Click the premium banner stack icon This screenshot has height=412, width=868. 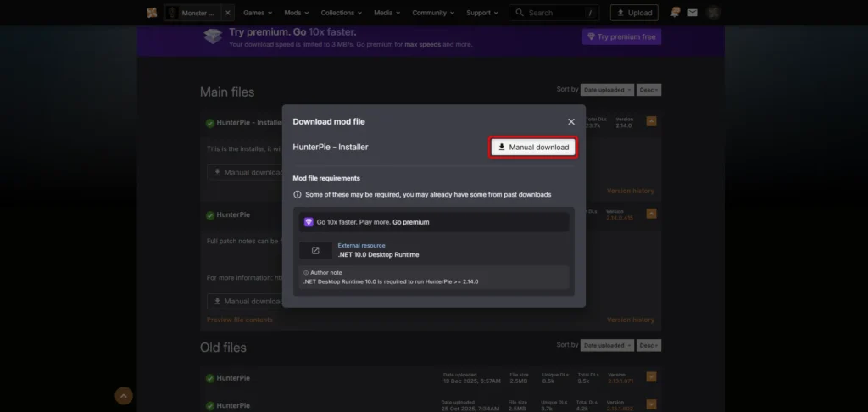(x=213, y=36)
